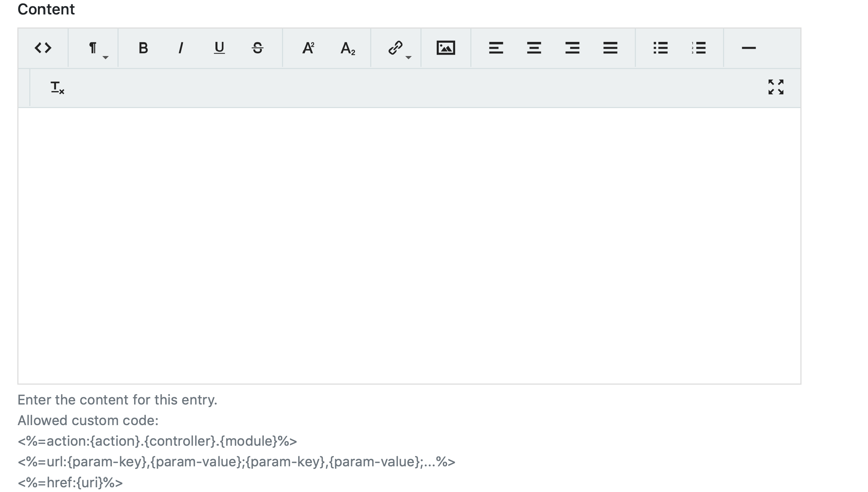Insert a bulleted unordered list
Viewport: 868px width, 492px height.
(x=660, y=48)
